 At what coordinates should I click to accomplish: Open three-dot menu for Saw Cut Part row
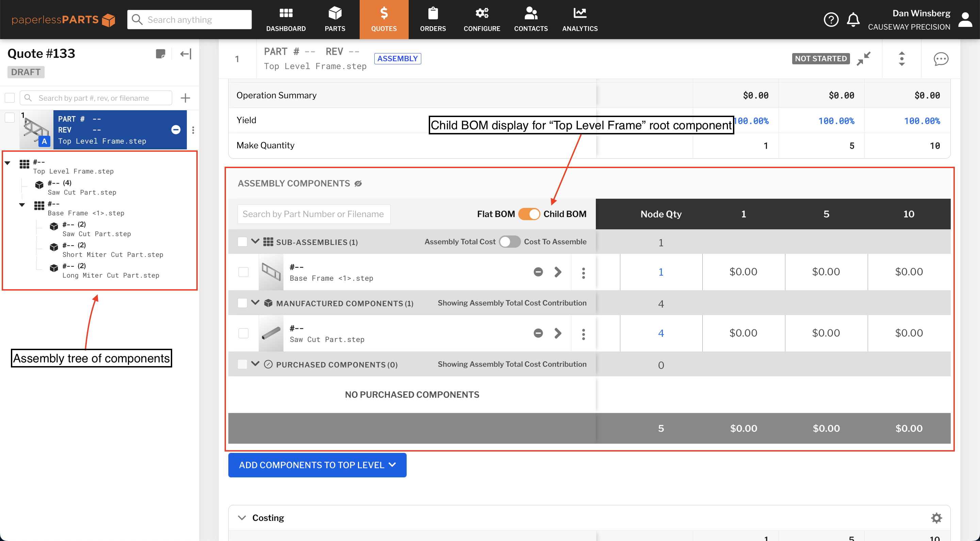click(583, 334)
